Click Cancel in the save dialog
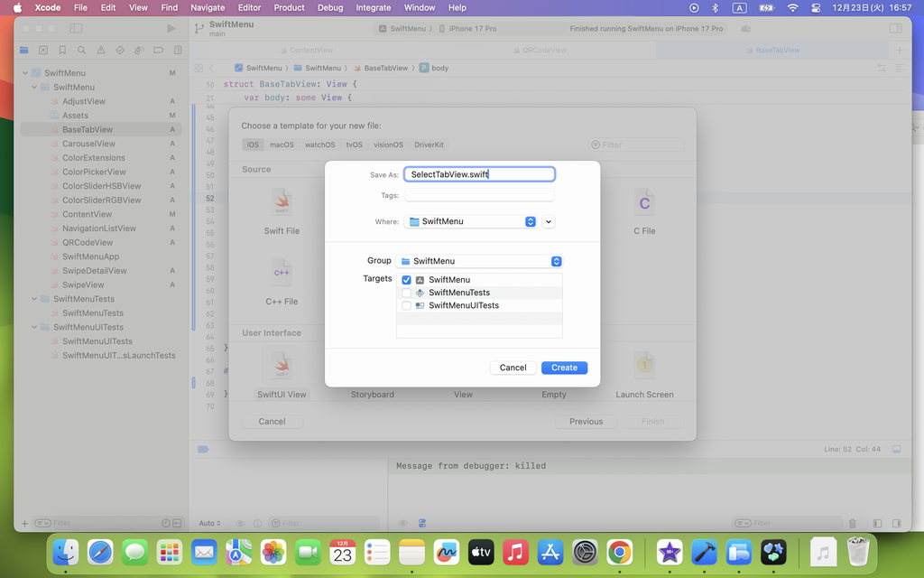Screen dimensions: 924x578 point(513,368)
